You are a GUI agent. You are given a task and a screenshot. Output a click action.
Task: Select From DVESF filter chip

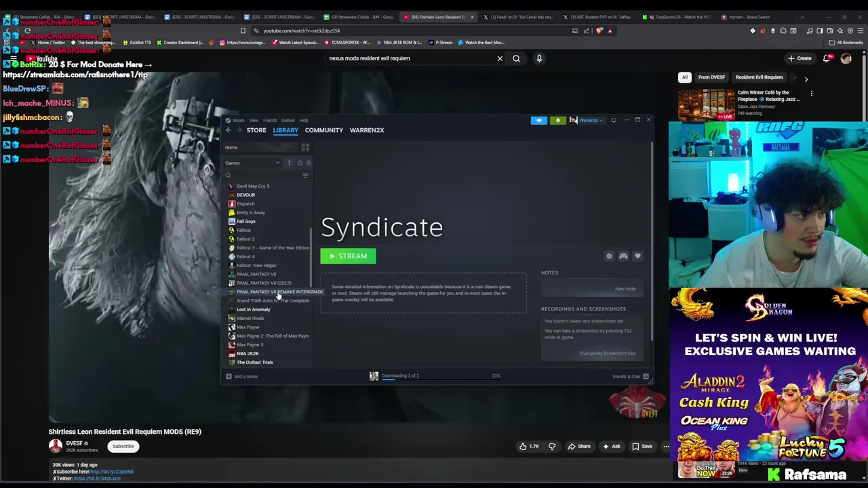pyautogui.click(x=711, y=77)
